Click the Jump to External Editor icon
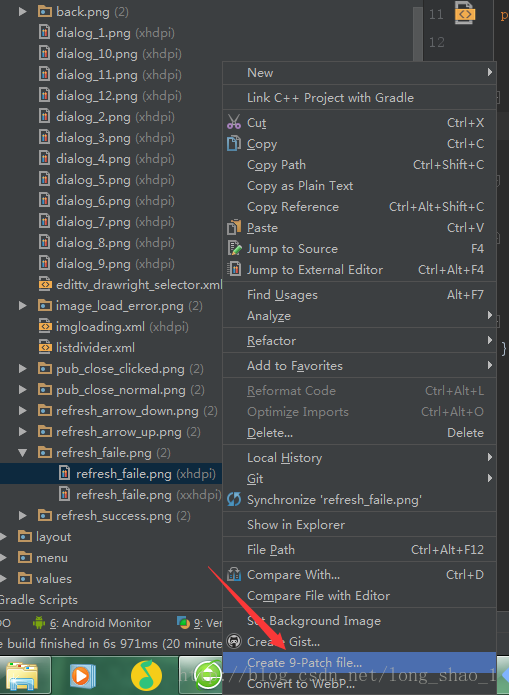The width and height of the screenshot is (509, 695). pos(234,269)
